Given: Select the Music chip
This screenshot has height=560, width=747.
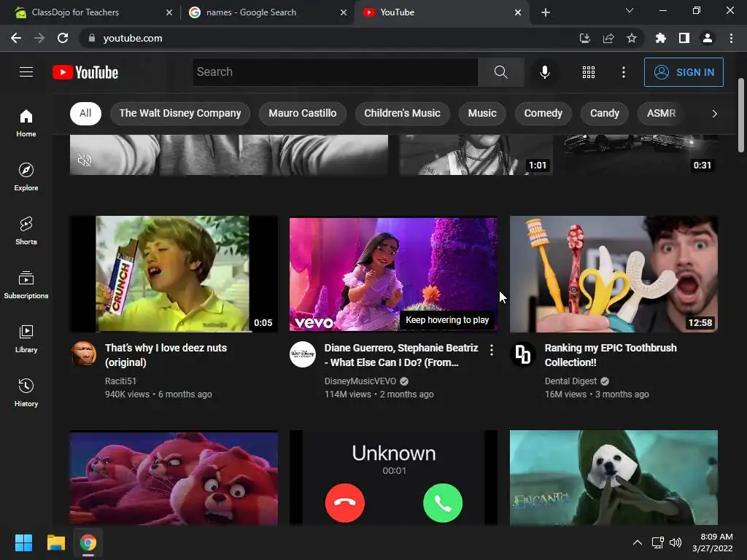Looking at the screenshot, I should point(482,113).
